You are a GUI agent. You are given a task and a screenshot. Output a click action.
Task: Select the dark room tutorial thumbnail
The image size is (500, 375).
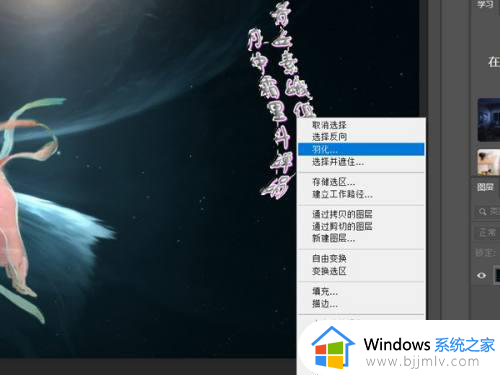point(489,120)
